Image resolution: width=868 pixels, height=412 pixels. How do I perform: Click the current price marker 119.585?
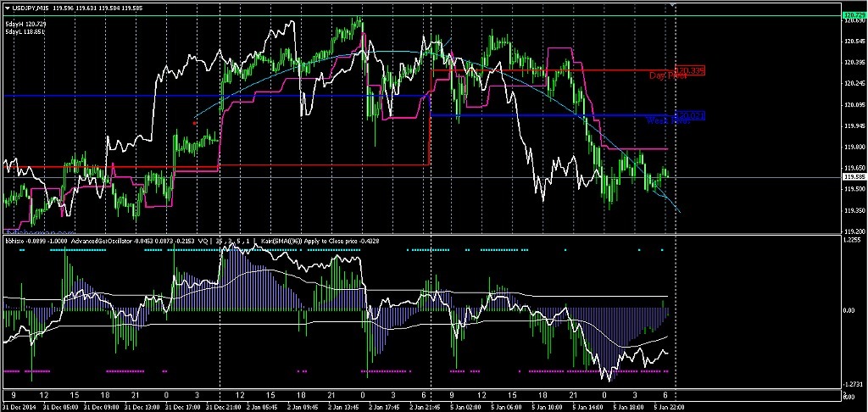853,177
